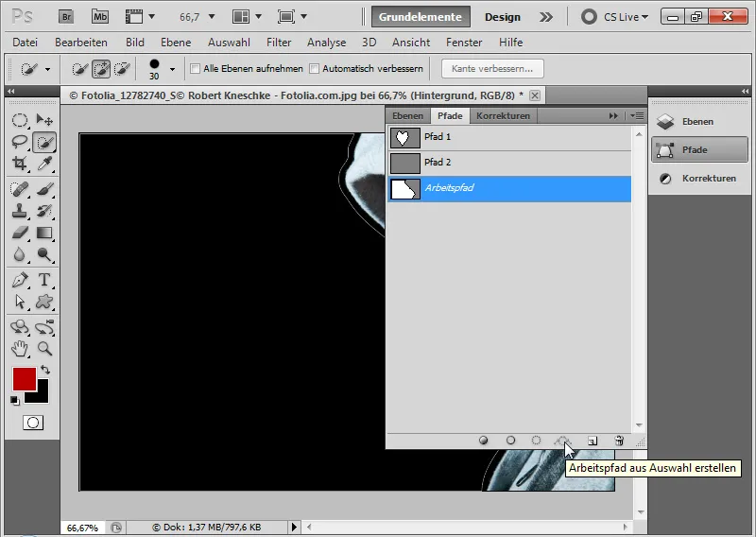Switch to the Ebenen tab
Screen dimensions: 756x537
coord(407,115)
